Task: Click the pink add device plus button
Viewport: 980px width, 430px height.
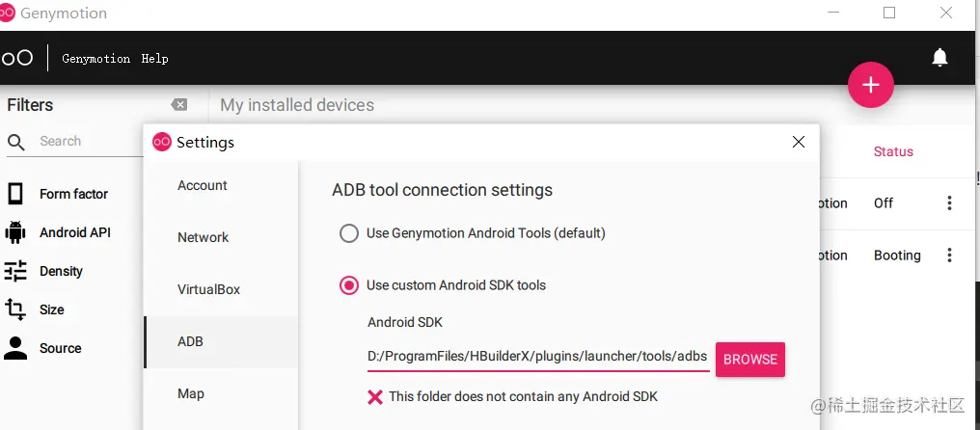Action: pyautogui.click(x=870, y=85)
